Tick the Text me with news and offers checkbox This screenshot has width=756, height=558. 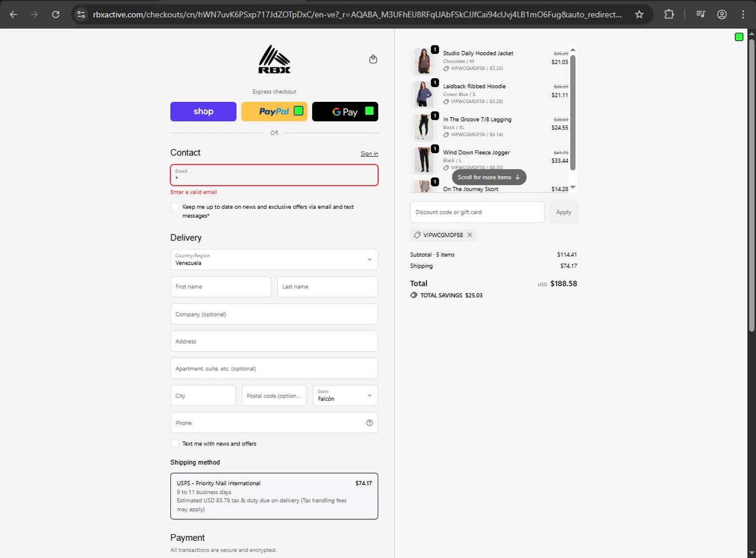click(174, 444)
